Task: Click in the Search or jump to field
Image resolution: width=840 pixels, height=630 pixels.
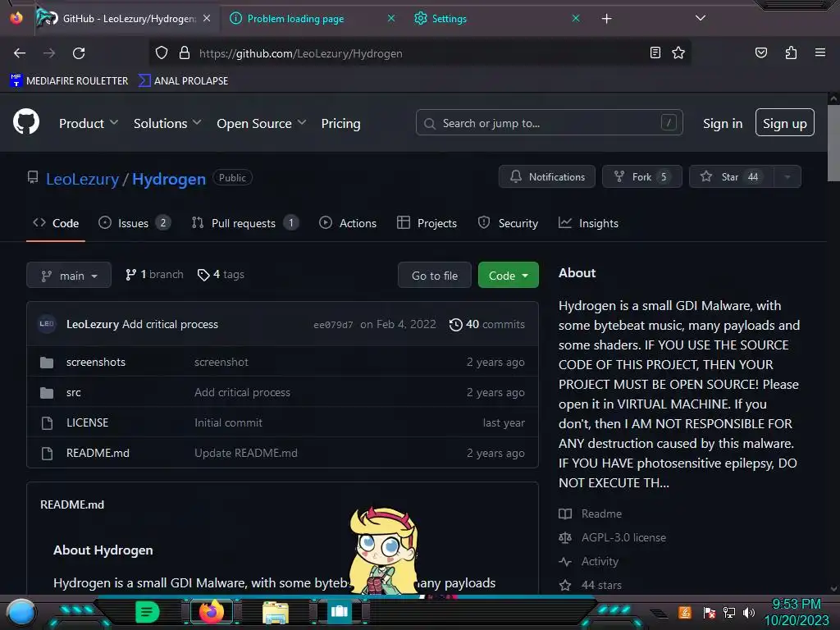Action: pyautogui.click(x=549, y=123)
